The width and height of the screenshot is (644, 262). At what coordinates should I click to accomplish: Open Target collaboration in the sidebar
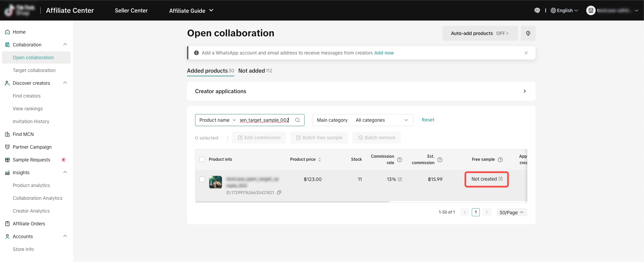(34, 70)
